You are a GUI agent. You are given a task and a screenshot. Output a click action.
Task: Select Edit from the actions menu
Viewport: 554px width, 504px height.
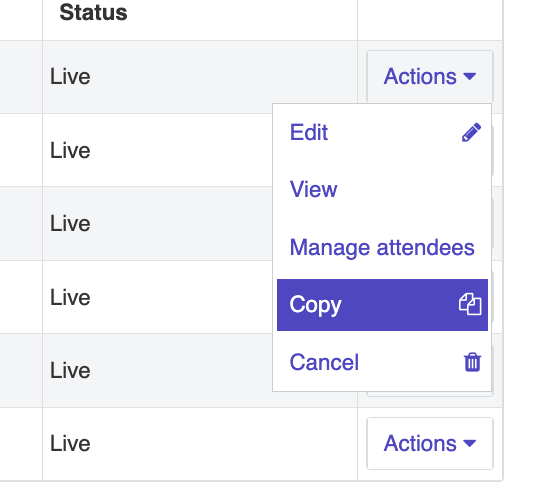[x=382, y=133]
